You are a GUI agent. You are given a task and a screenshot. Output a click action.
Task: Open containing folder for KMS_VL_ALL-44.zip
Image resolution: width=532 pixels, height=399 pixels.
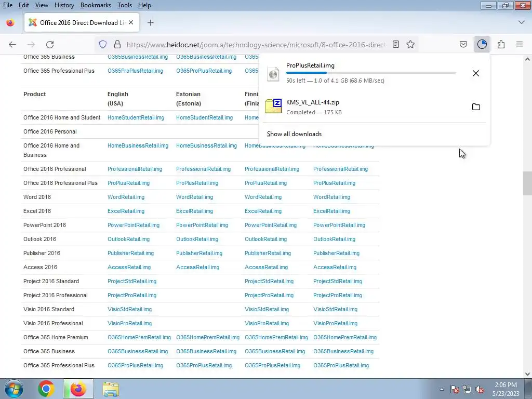coord(476,107)
